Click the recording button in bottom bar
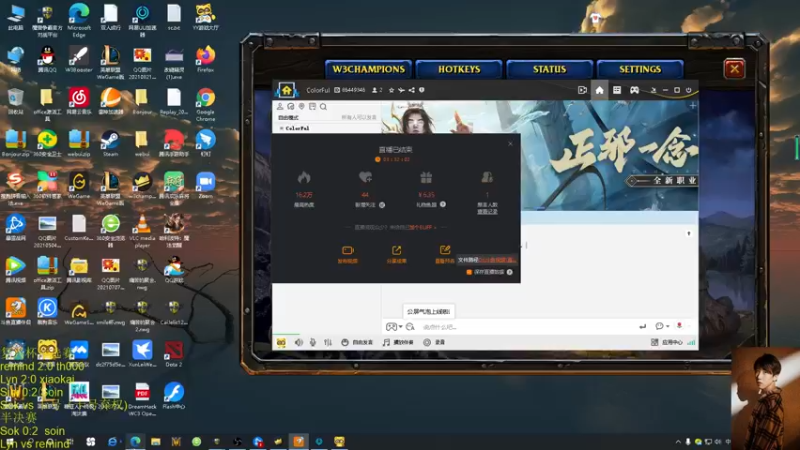The image size is (800, 450). click(x=434, y=342)
